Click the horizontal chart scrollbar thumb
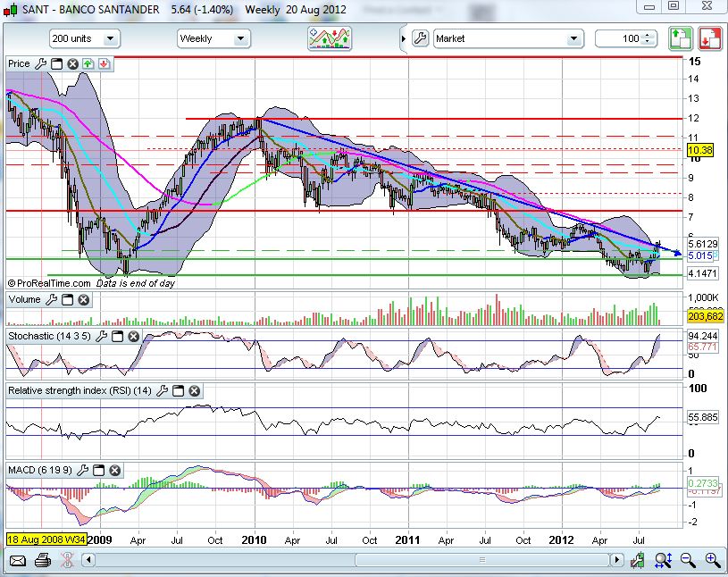 (x=482, y=560)
